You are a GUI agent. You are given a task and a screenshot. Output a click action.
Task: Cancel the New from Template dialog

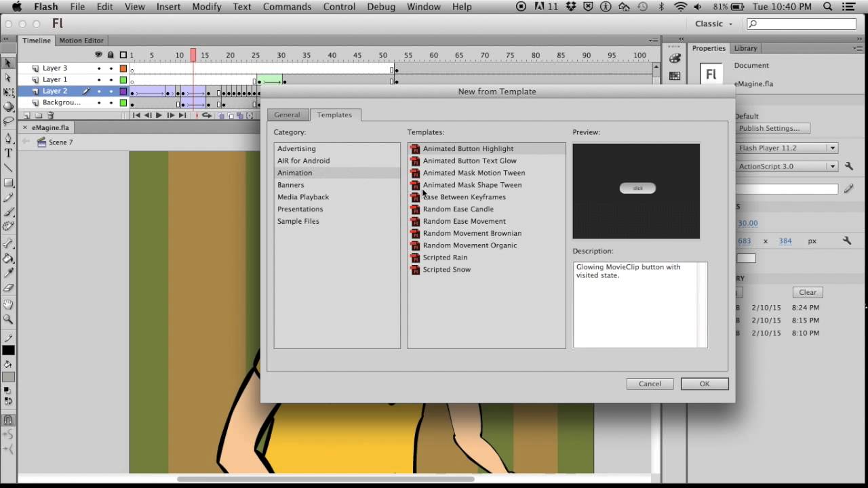click(x=650, y=384)
